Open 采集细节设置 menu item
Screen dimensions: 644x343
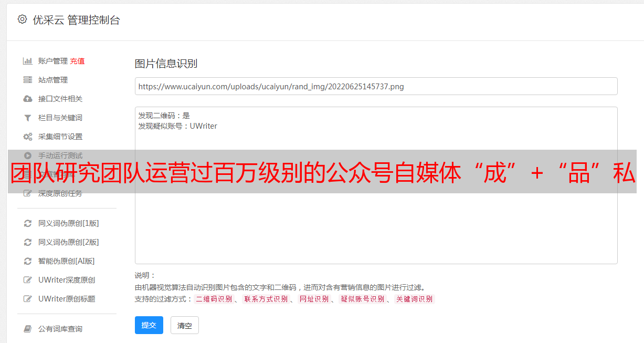[x=60, y=137]
